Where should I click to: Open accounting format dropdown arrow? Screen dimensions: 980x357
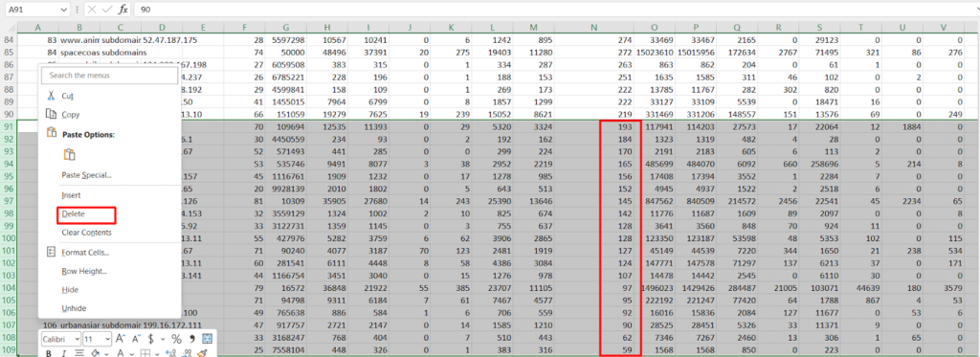(x=163, y=339)
